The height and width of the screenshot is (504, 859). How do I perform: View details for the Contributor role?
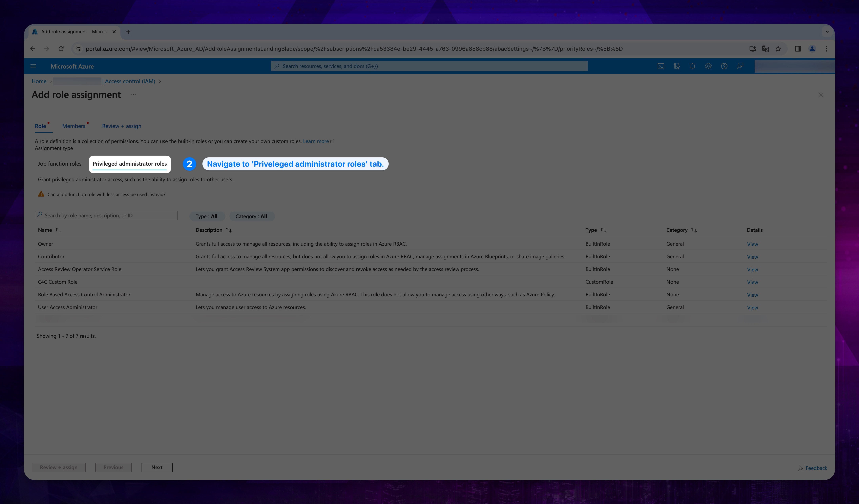point(752,257)
